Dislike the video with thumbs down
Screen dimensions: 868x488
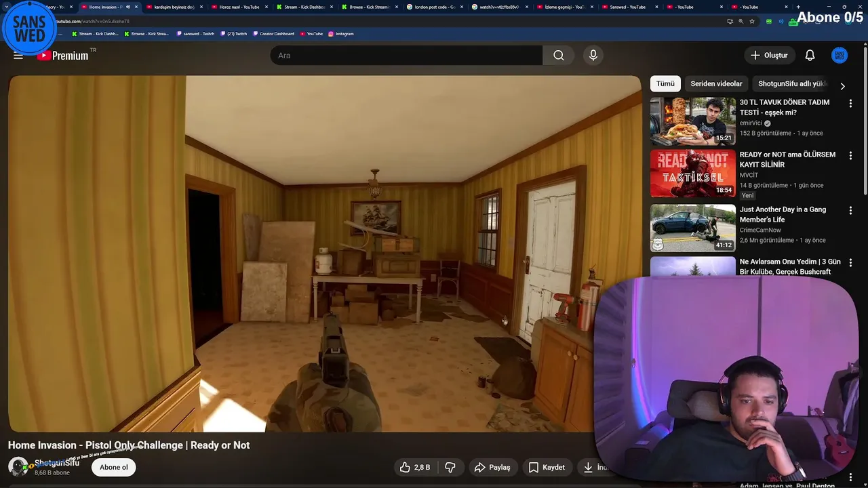click(x=450, y=467)
